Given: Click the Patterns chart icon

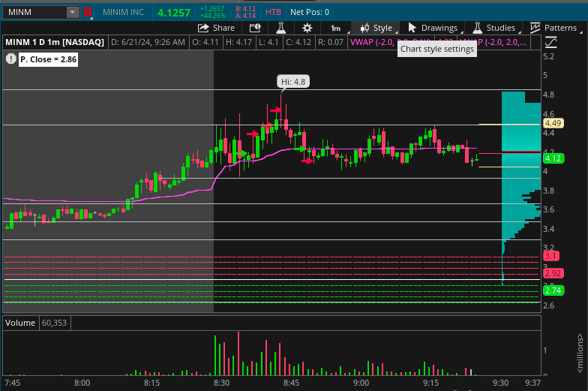Looking at the screenshot, I should pyautogui.click(x=535, y=28).
